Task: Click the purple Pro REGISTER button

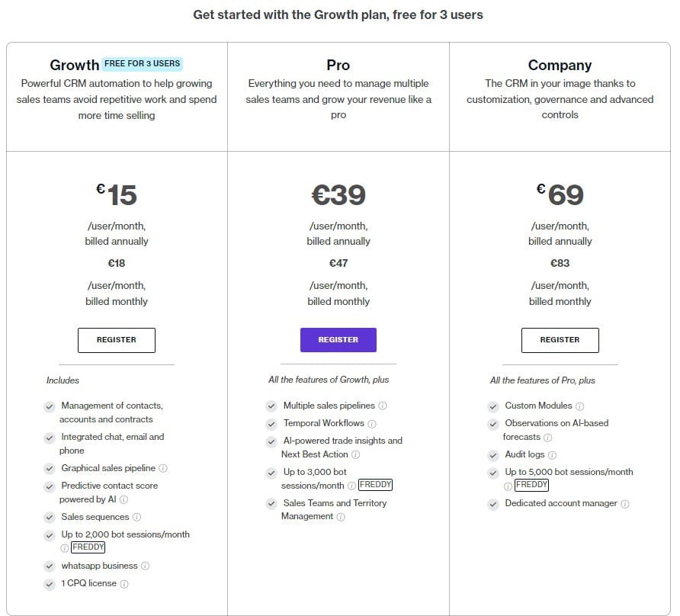Action: click(338, 340)
